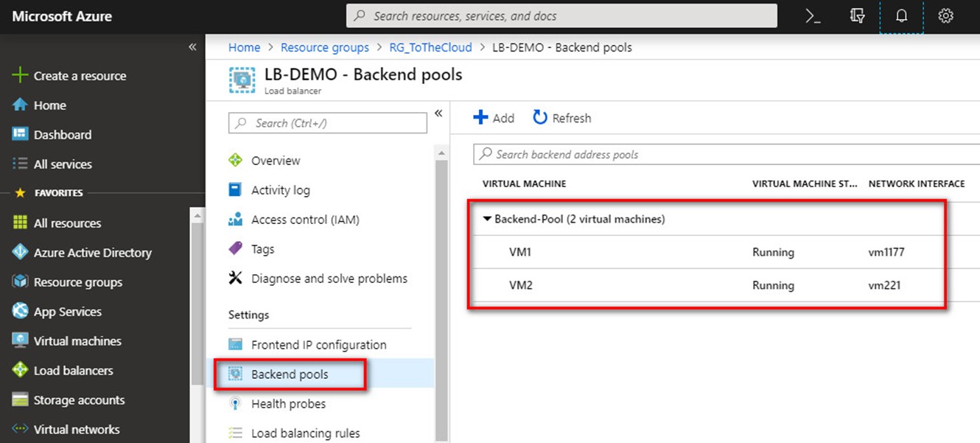Viewport: 980px width, 443px height.
Task: Go to Home in the breadcrumb
Action: 244,47
